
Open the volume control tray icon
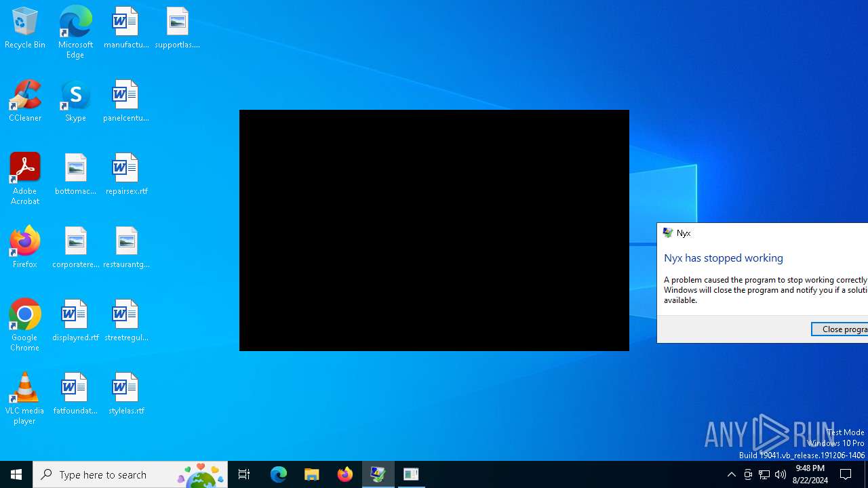click(x=781, y=474)
